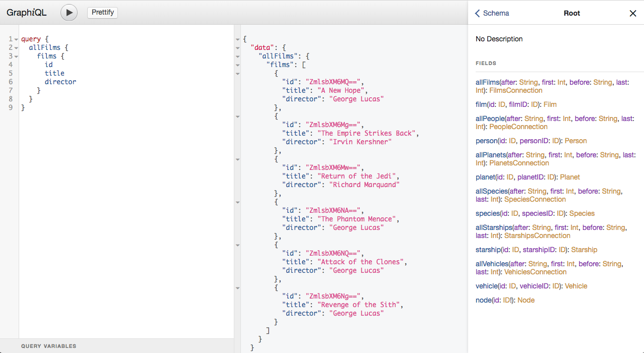Screen dimensions: 644x353
Task: Open the planet field documentation
Action: 486,177
